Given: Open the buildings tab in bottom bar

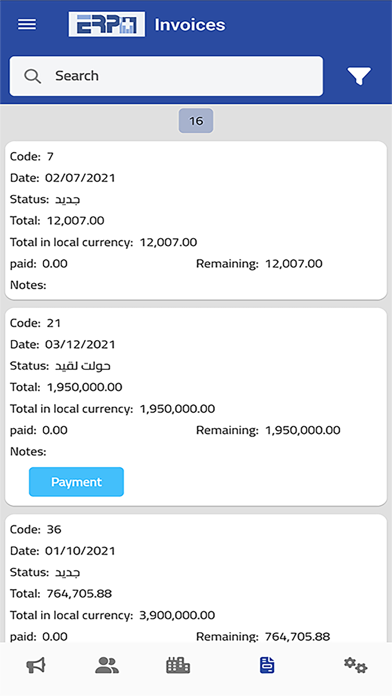Looking at the screenshot, I should coord(178,666).
